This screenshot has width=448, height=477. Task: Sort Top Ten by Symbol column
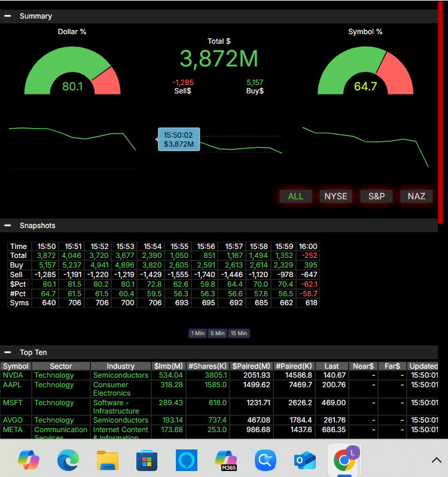click(x=16, y=366)
